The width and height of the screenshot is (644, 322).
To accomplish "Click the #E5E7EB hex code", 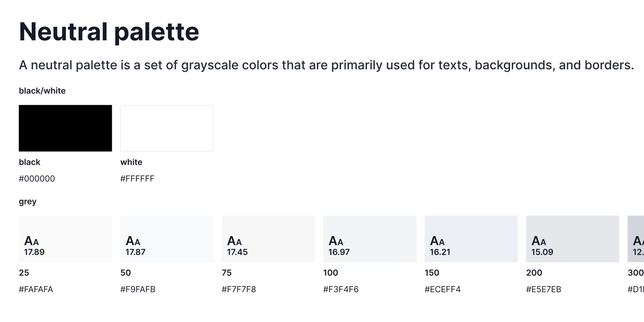I will pos(544,289).
